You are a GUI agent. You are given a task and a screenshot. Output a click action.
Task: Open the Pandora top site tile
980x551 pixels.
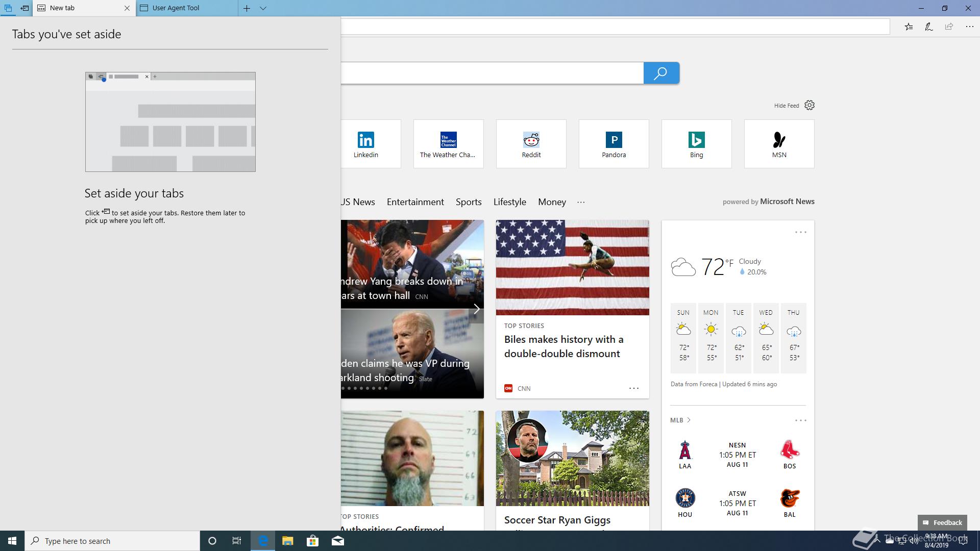tap(614, 144)
